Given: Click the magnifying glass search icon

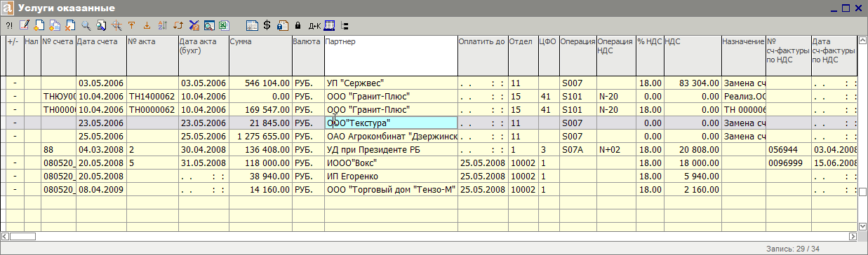Looking at the screenshot, I should click(x=86, y=25).
